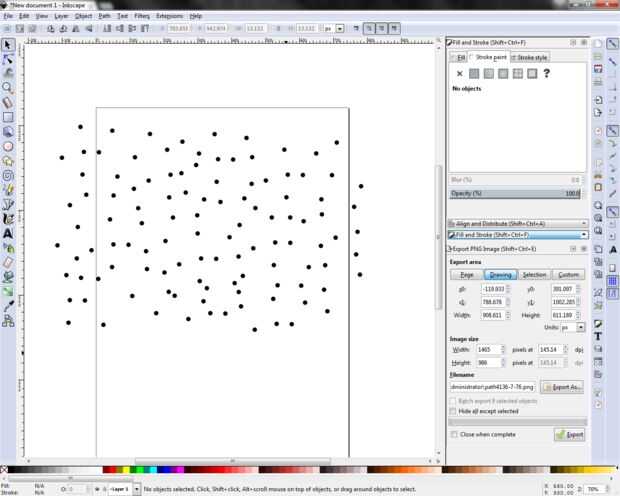This screenshot has width=620, height=496.
Task: Choose the Zoom magnifier tool
Action: (x=8, y=87)
